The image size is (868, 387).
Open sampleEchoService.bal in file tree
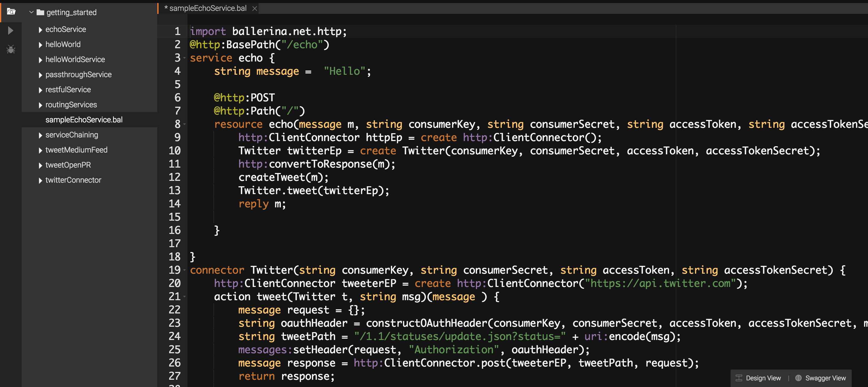[x=84, y=120]
